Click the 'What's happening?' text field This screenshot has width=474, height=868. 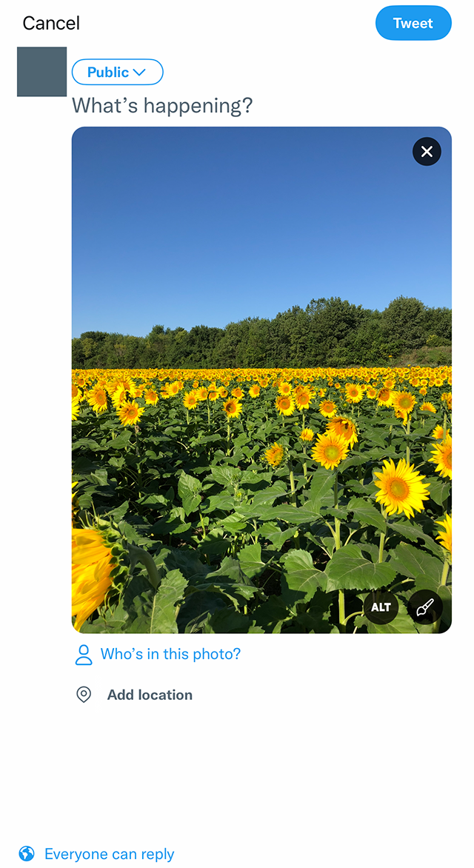point(163,105)
